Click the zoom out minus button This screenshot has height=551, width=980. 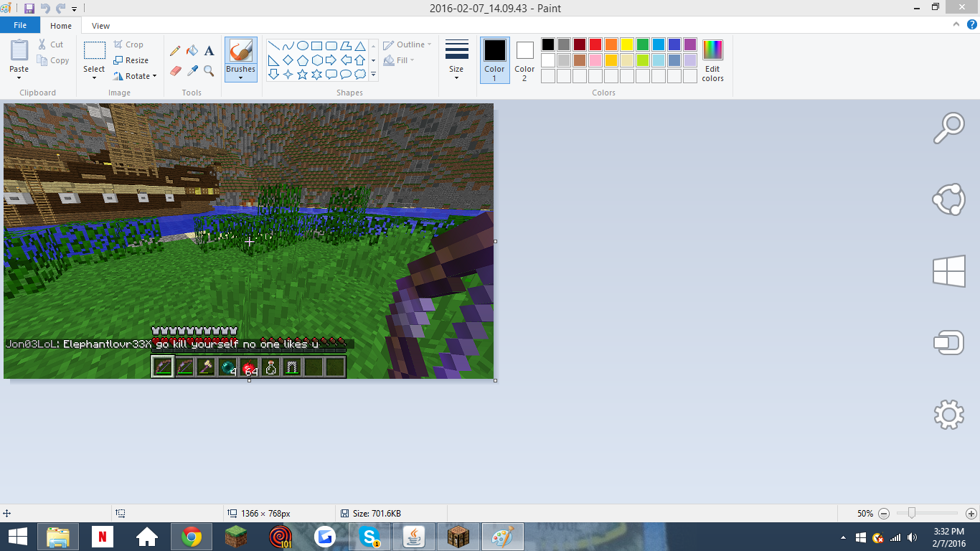click(x=884, y=514)
